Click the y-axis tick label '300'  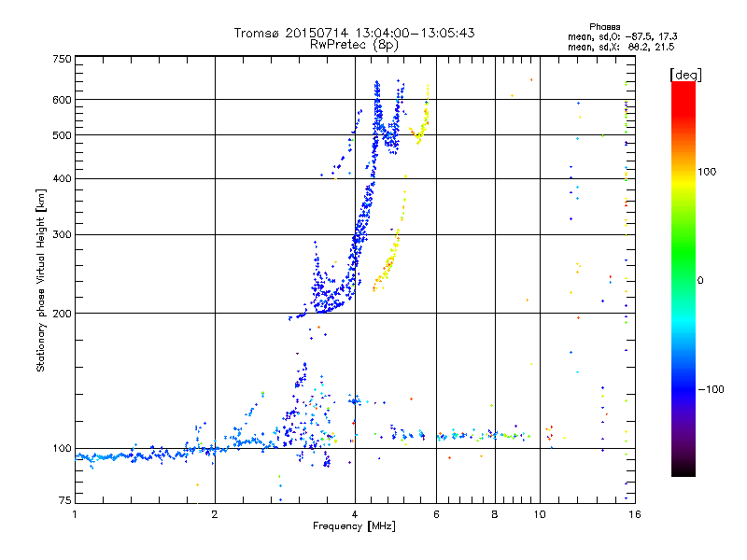(x=62, y=235)
